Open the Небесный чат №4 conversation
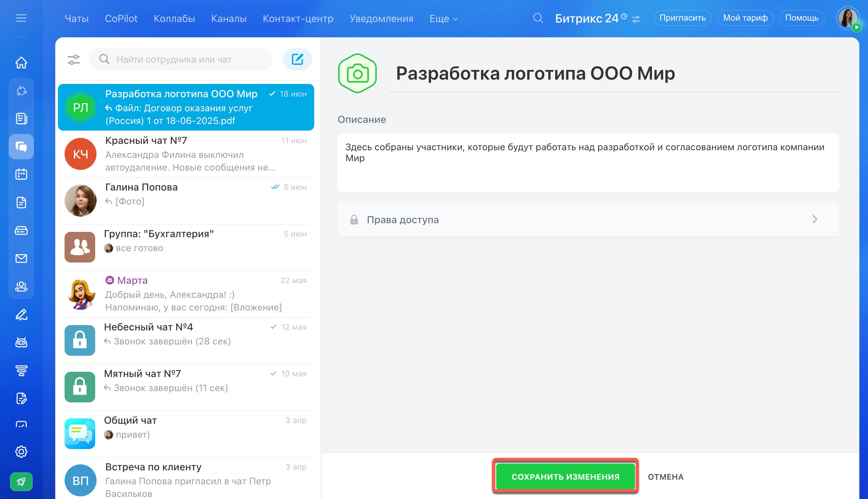 click(186, 340)
